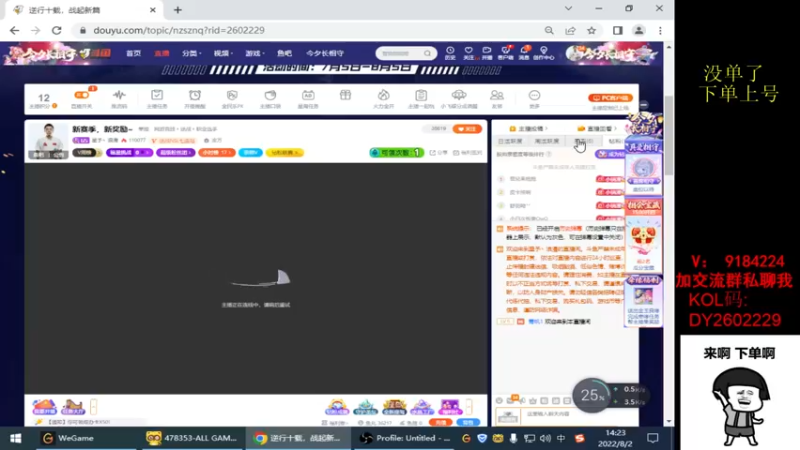Switch to Profile: Untitled OBS taskbar window

pos(405,438)
